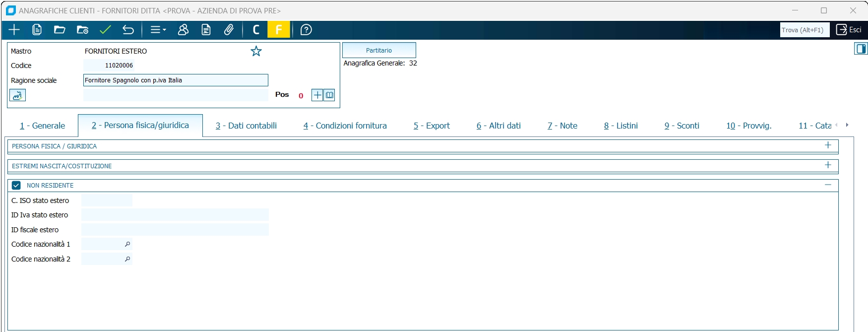The width and height of the screenshot is (868, 332).
Task: Open the 3 - Dati contabili tab
Action: coord(246,126)
